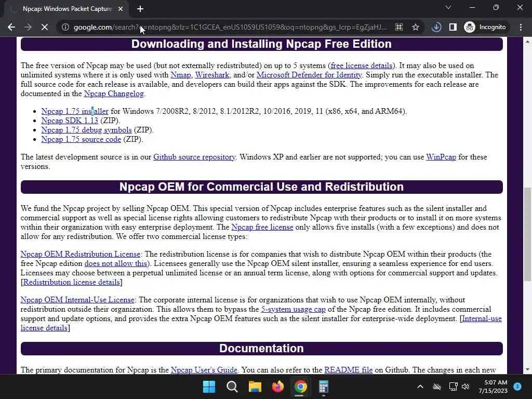This screenshot has width=532, height=399.
Task: Download Npcap 1.75 source code
Action: 81,139
